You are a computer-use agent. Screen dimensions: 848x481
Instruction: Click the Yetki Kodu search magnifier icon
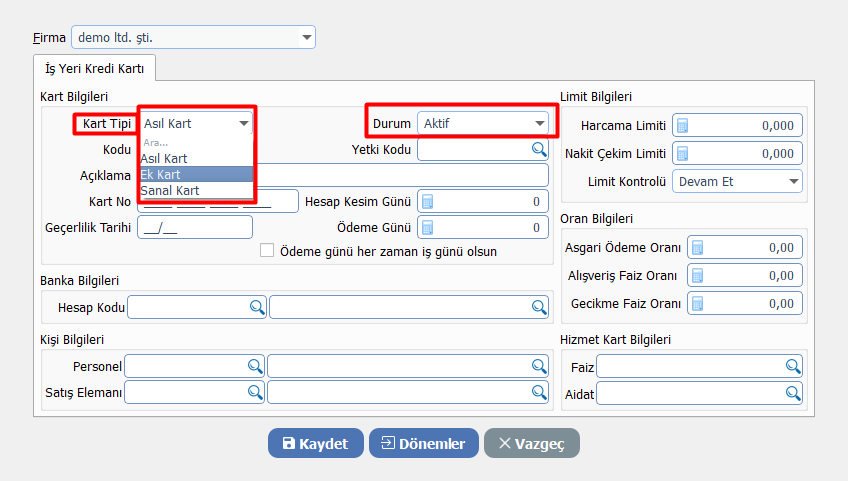[539, 150]
